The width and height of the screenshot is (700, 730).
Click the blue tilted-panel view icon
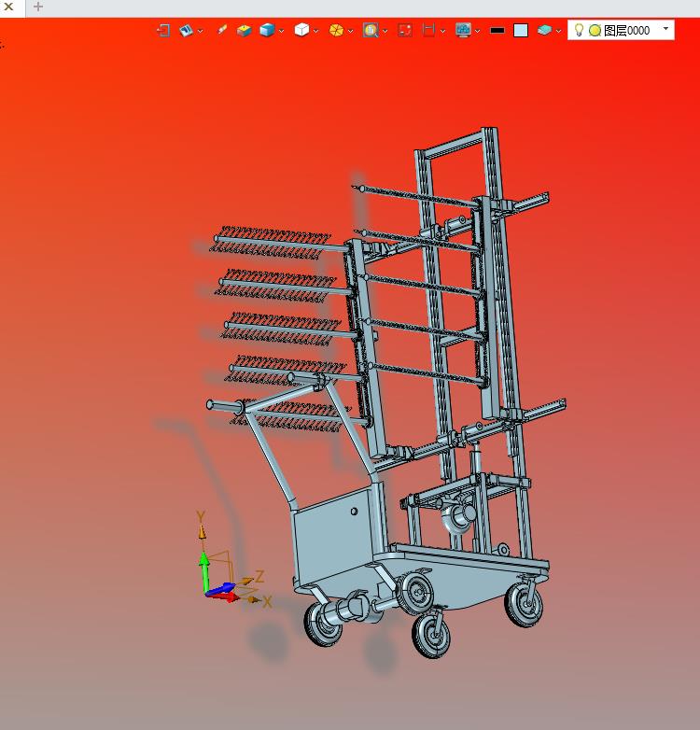tap(186, 30)
